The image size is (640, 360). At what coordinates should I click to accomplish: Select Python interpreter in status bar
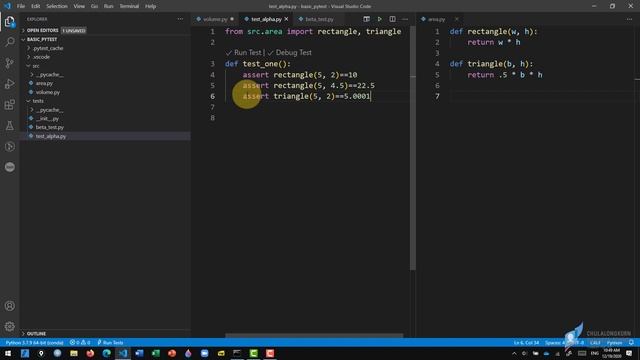point(35,342)
